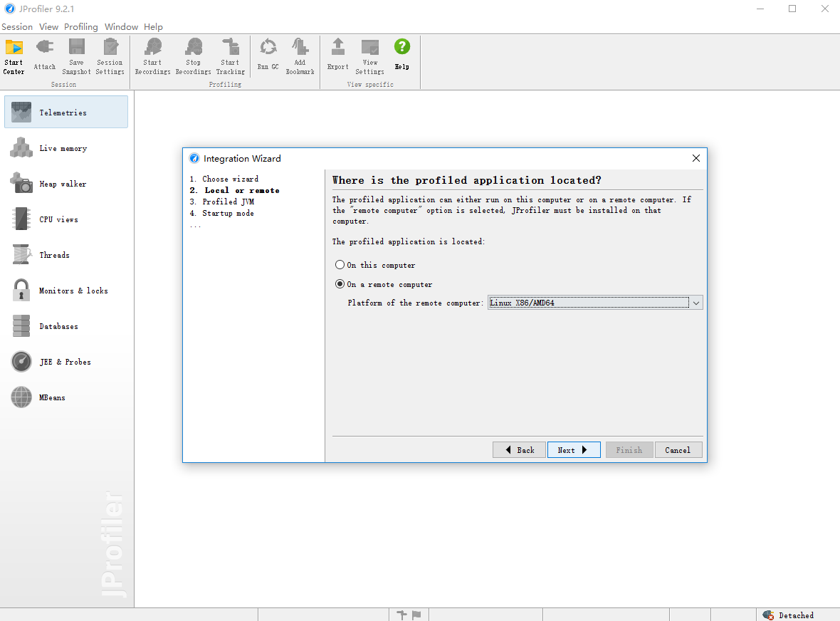Open the View menu

[48, 27]
